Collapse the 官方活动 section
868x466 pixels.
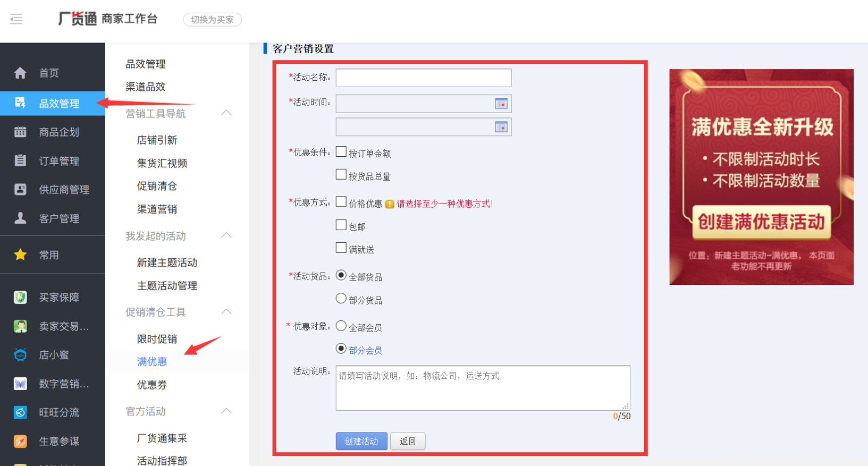(226, 411)
